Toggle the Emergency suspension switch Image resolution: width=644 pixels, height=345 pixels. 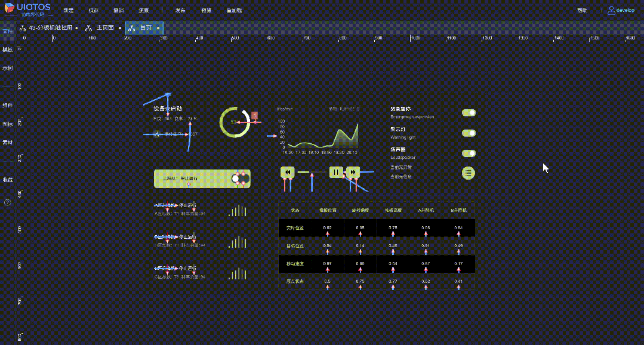pyautogui.click(x=469, y=113)
